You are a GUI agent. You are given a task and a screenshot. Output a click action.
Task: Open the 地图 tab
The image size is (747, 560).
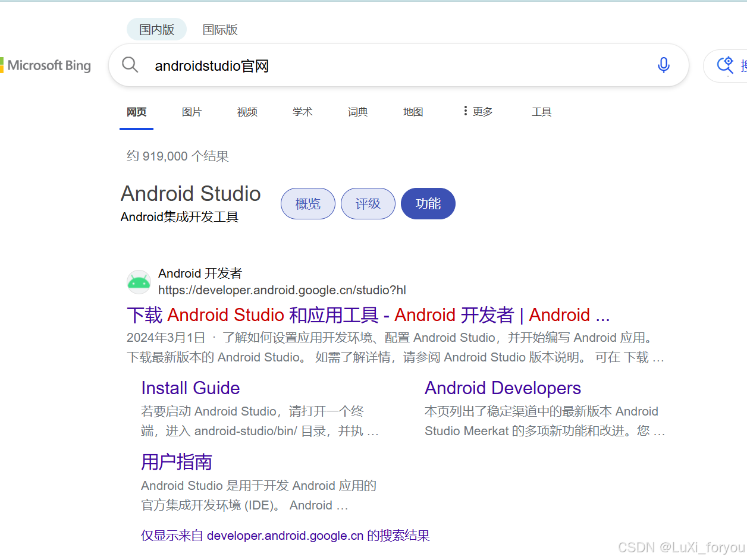413,112
